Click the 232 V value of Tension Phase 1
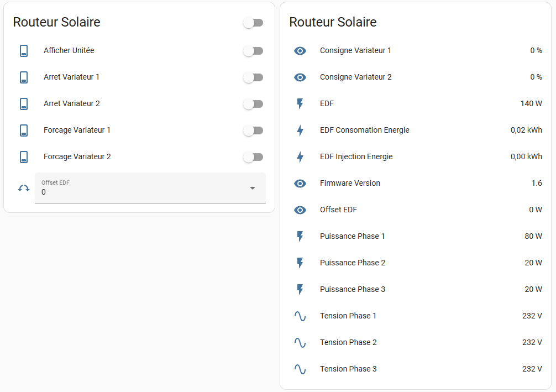This screenshot has height=392, width=556. 532,316
